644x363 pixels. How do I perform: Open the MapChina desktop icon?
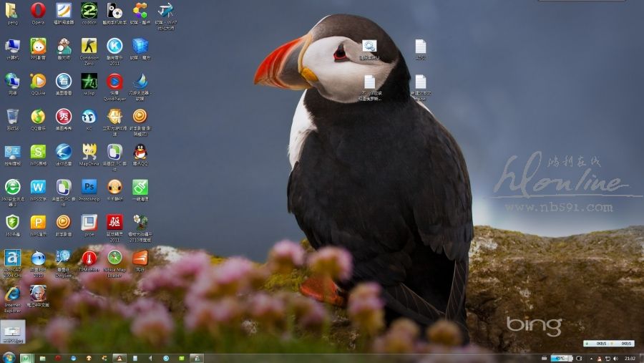(x=89, y=152)
